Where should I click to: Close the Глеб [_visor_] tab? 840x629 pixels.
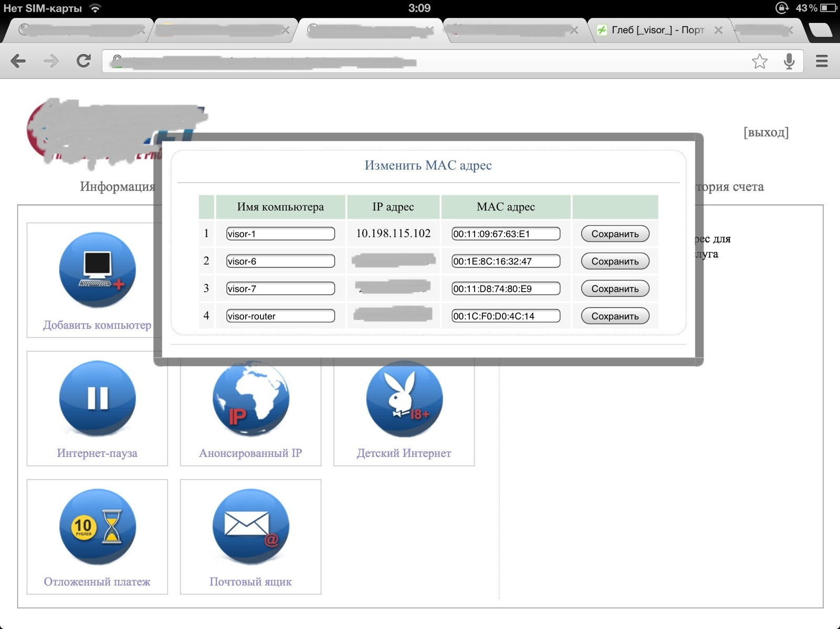[x=718, y=30]
